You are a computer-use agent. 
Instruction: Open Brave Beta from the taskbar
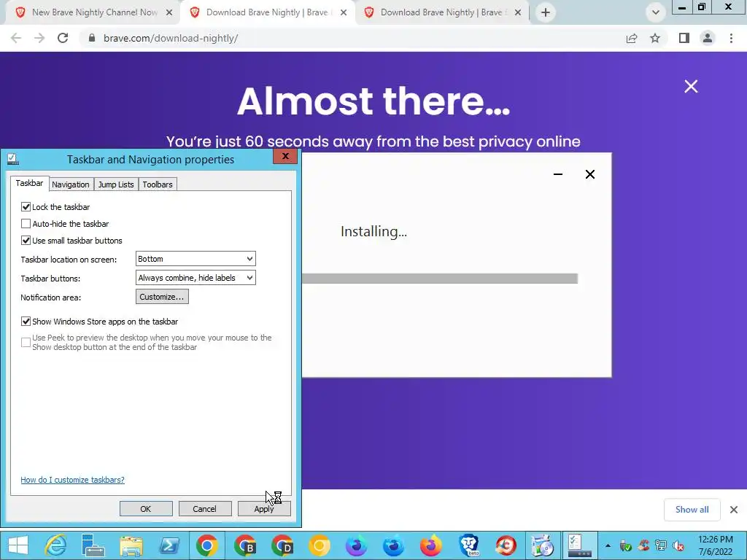click(469, 545)
